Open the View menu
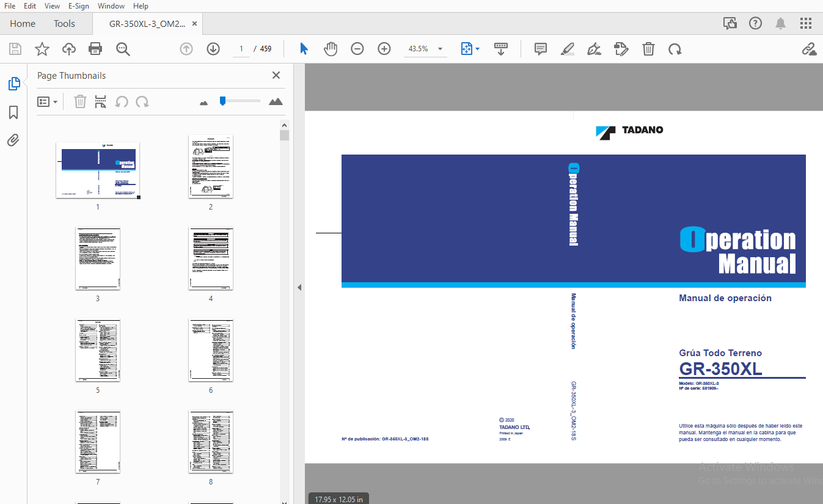823x504 pixels. coord(53,5)
